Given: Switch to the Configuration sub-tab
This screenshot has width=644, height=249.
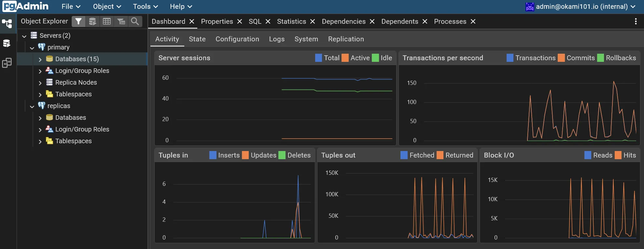Looking at the screenshot, I should click(x=237, y=39).
